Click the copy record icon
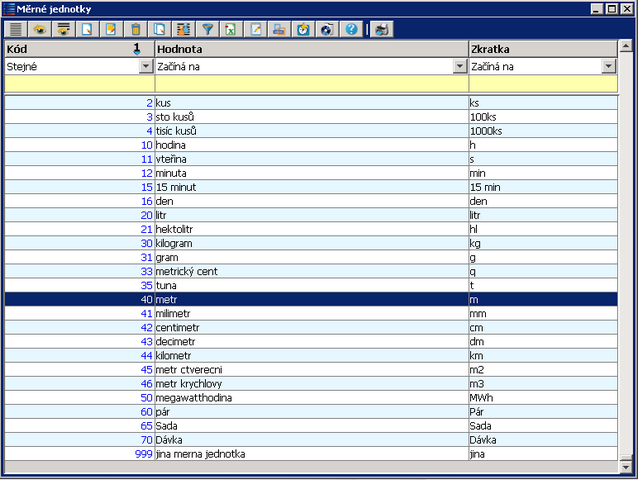The image size is (638, 480). 159,29
